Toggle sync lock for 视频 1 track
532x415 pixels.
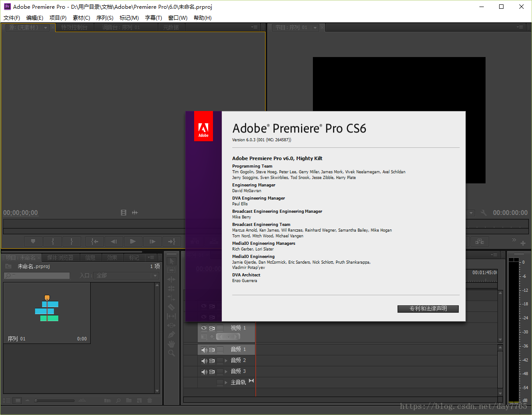[x=212, y=328]
